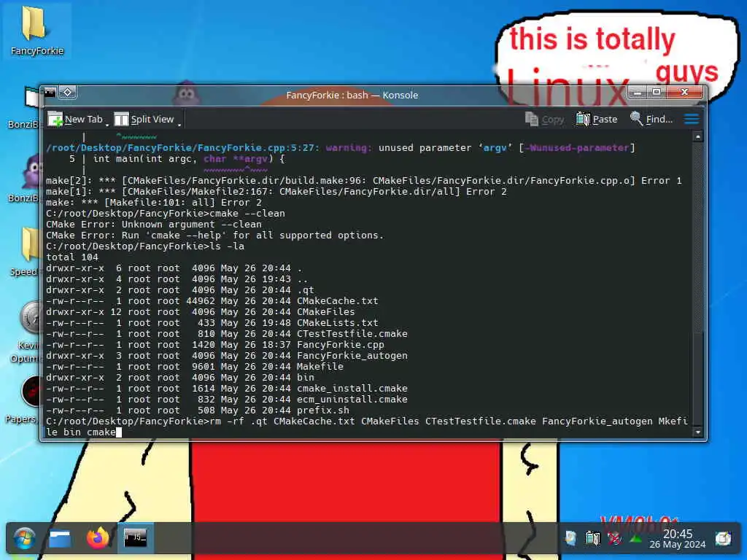Click 'Makefile' in the ls listing

(320, 367)
